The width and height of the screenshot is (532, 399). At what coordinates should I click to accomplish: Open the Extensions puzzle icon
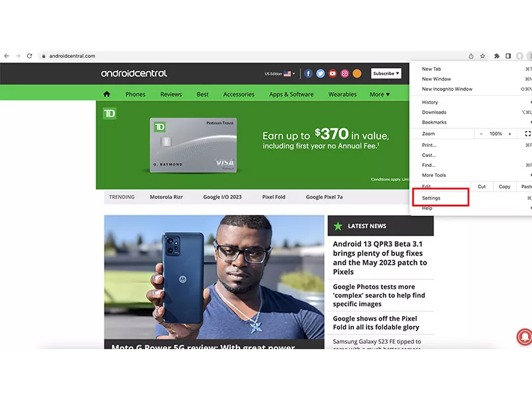(497, 56)
